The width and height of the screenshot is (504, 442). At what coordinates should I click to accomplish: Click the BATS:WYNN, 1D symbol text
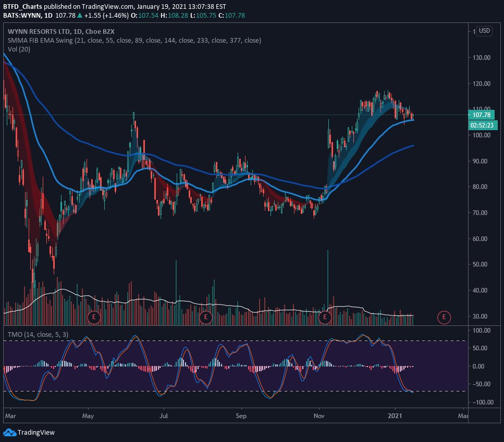pos(28,16)
